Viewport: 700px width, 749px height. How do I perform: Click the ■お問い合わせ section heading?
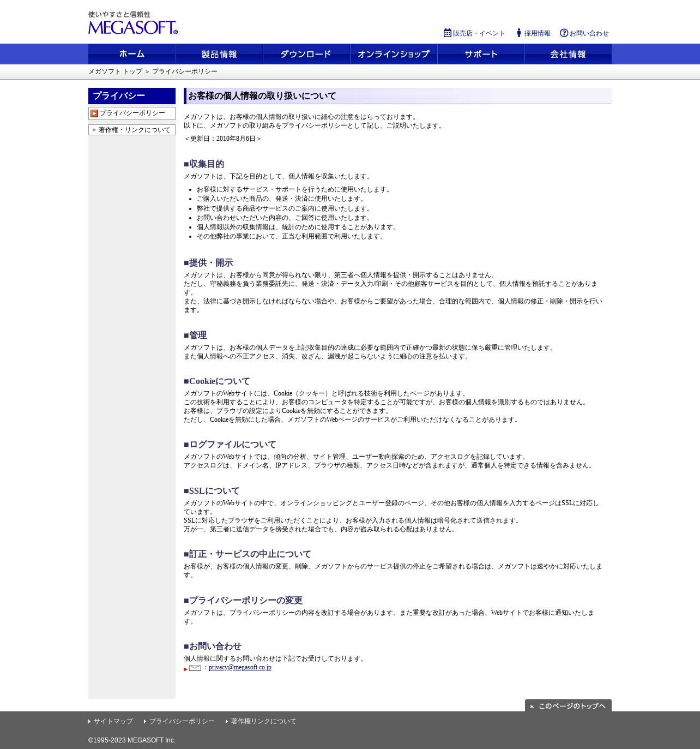[213, 646]
